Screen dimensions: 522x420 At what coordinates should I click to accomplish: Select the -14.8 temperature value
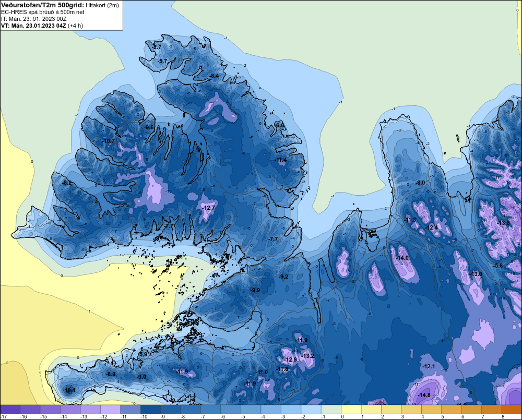[424, 395]
